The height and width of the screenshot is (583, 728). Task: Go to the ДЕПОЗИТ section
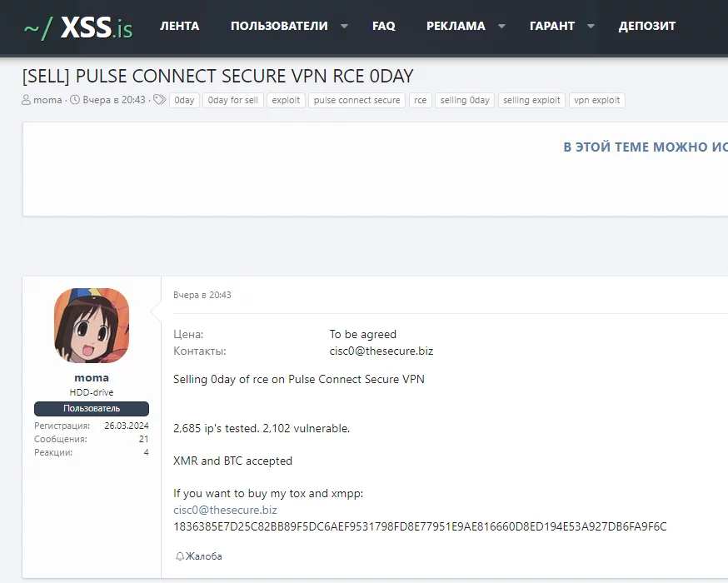(647, 26)
